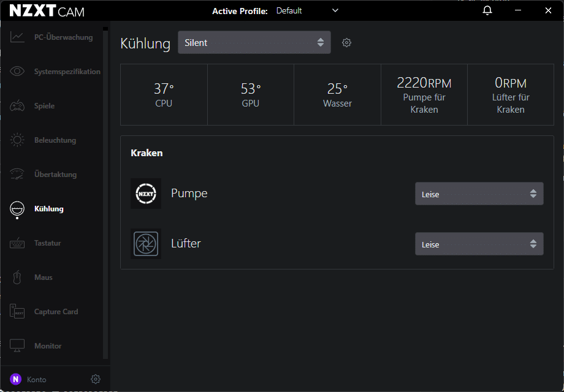Open settings gear next to Konto
564x392 pixels.
click(95, 379)
